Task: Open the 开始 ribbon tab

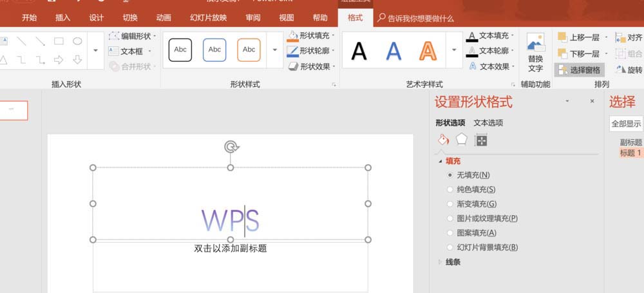Action: click(29, 17)
